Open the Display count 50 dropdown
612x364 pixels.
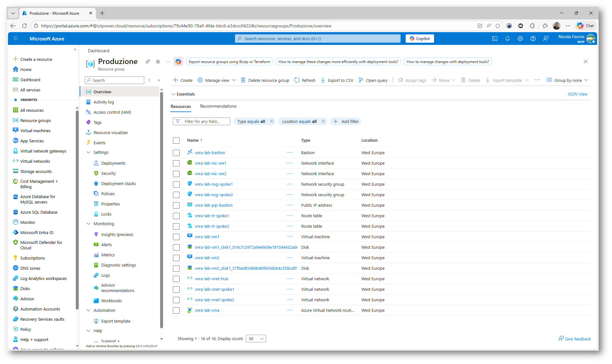(x=256, y=339)
